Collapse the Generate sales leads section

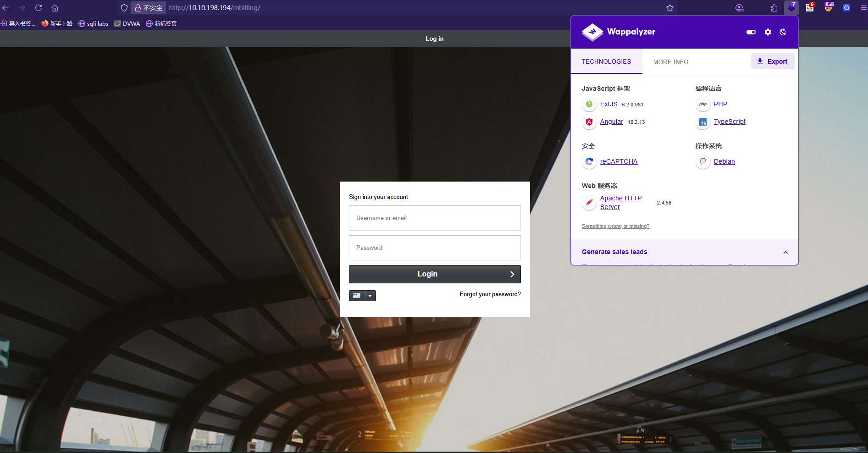(785, 252)
